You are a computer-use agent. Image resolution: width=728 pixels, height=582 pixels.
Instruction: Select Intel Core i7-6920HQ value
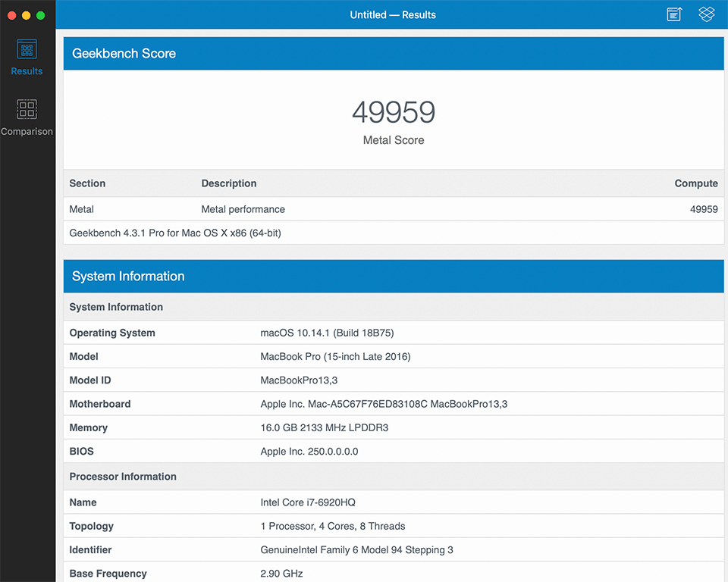pyautogui.click(x=308, y=502)
